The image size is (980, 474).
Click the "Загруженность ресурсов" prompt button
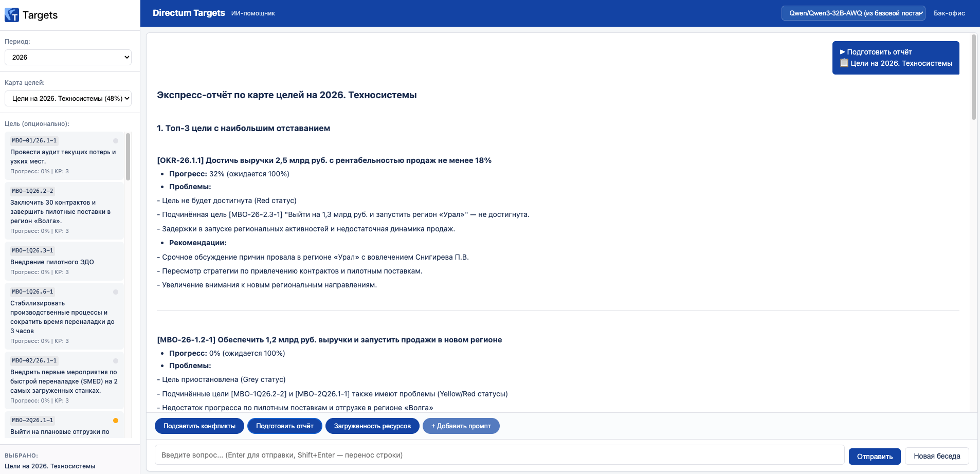[372, 426]
